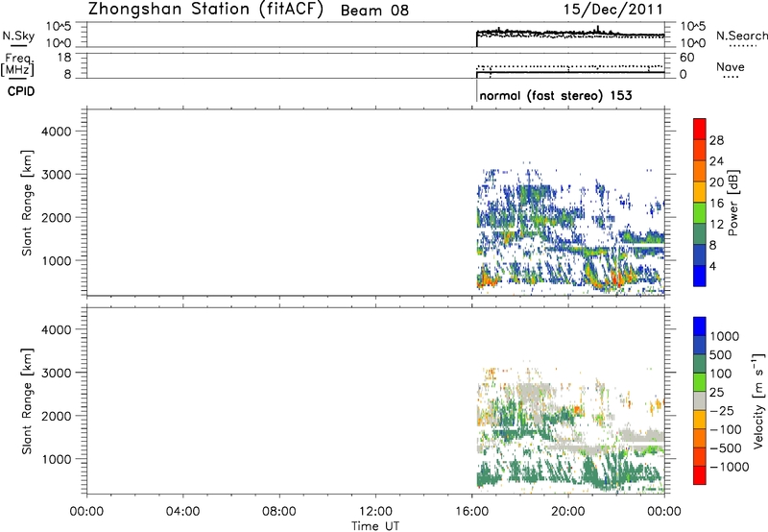
Task: Click the blue top of velocity colorbar
Action: point(700,326)
